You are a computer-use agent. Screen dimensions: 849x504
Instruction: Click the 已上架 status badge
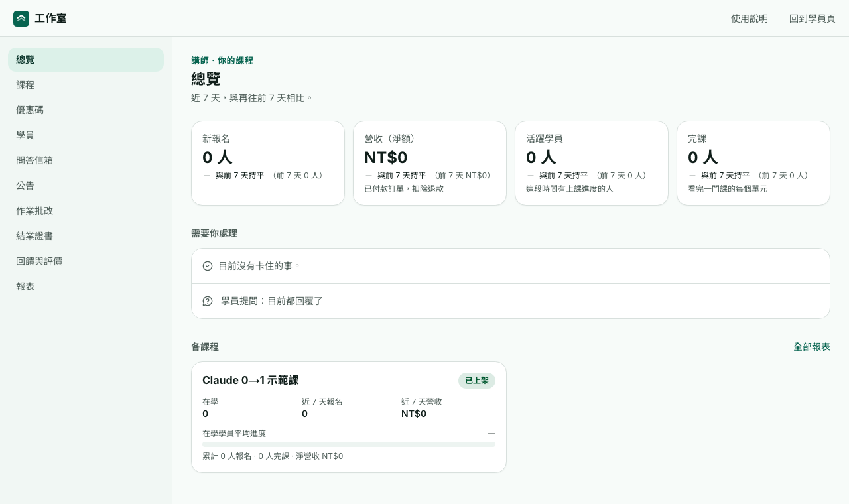(477, 381)
